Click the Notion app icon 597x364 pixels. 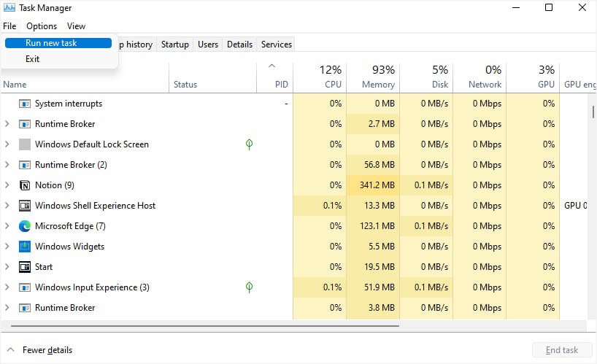pos(25,185)
